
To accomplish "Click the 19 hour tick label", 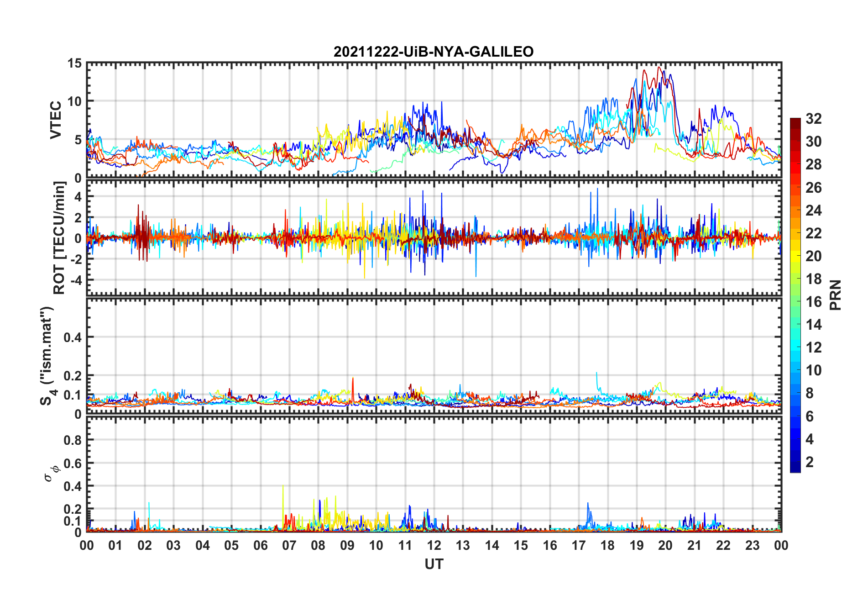I will tap(637, 545).
